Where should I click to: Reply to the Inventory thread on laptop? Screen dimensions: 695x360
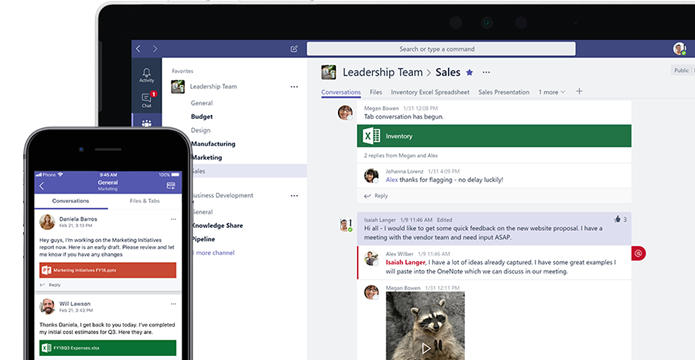[376, 196]
